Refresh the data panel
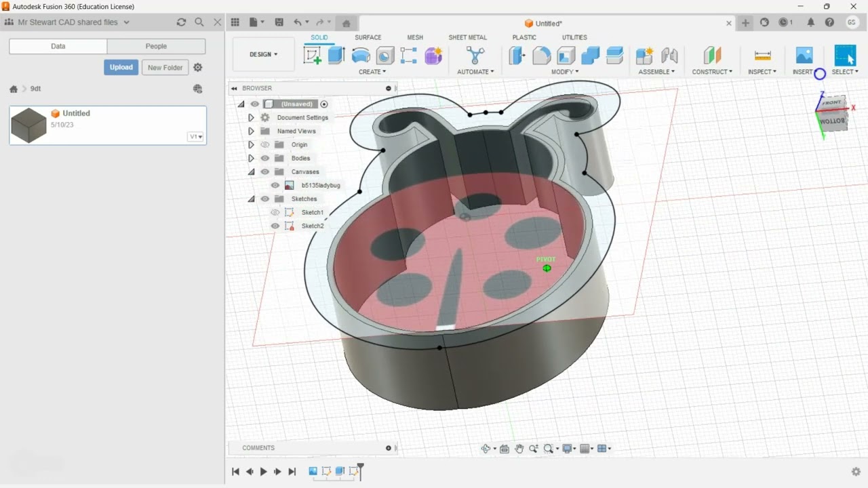 (181, 22)
